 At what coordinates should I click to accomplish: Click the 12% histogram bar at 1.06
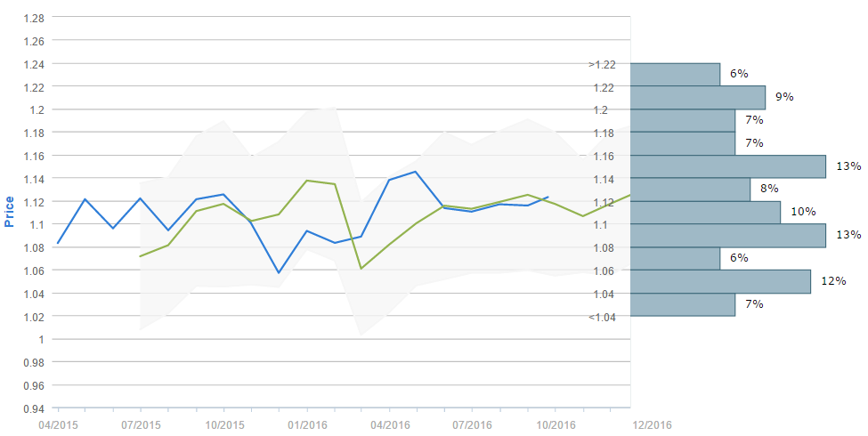(719, 281)
